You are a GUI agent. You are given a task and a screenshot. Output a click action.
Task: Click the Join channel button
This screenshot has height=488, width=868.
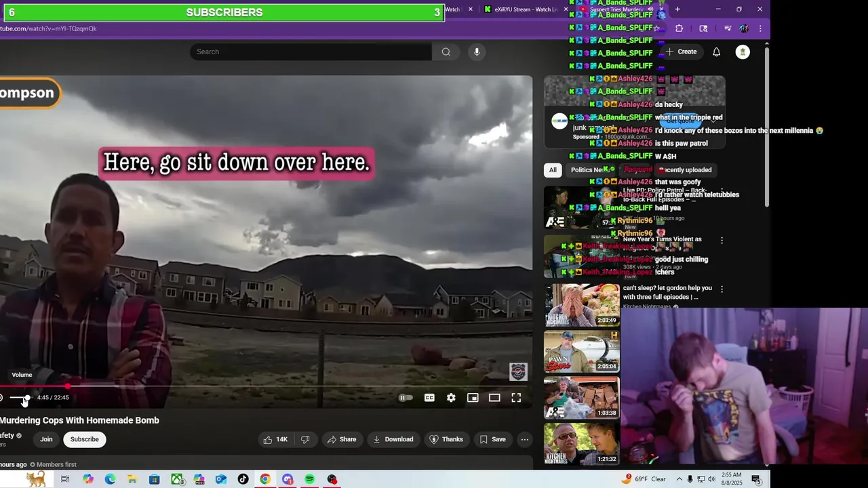[x=46, y=439]
